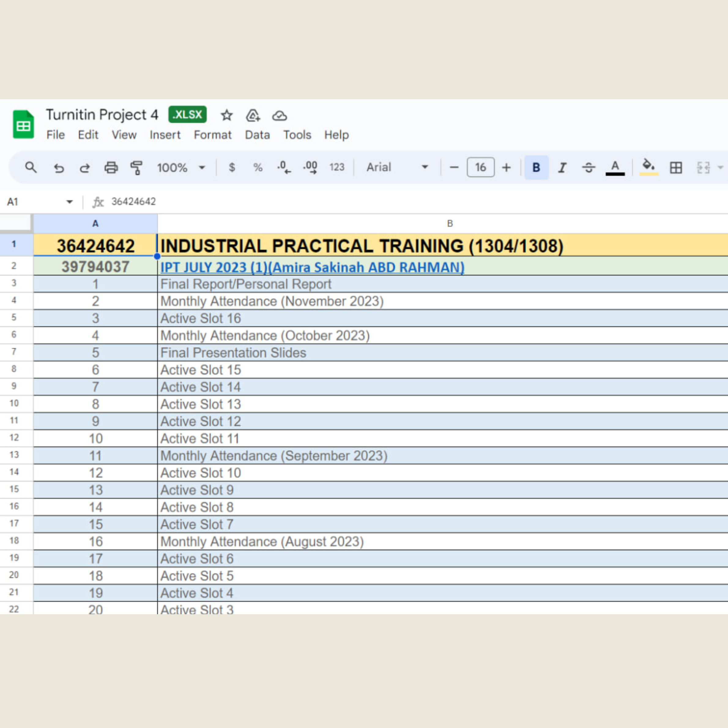Toggle bold formatting off
728x728 pixels.
[536, 167]
